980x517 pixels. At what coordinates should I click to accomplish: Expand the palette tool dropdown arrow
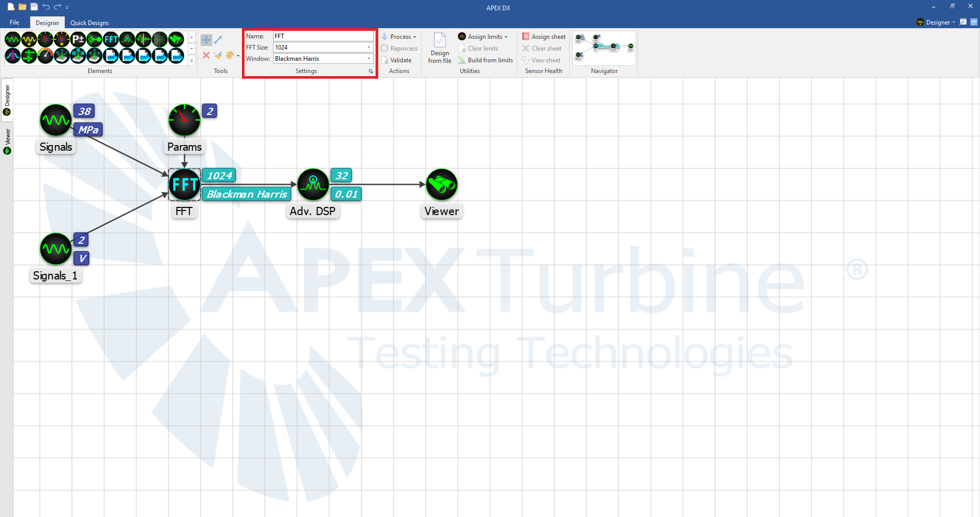pos(238,56)
